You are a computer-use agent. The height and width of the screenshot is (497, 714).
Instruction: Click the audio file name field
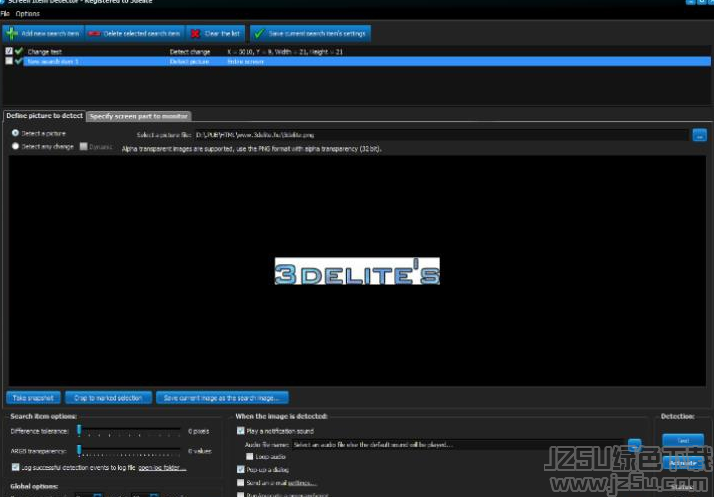[x=458, y=445]
